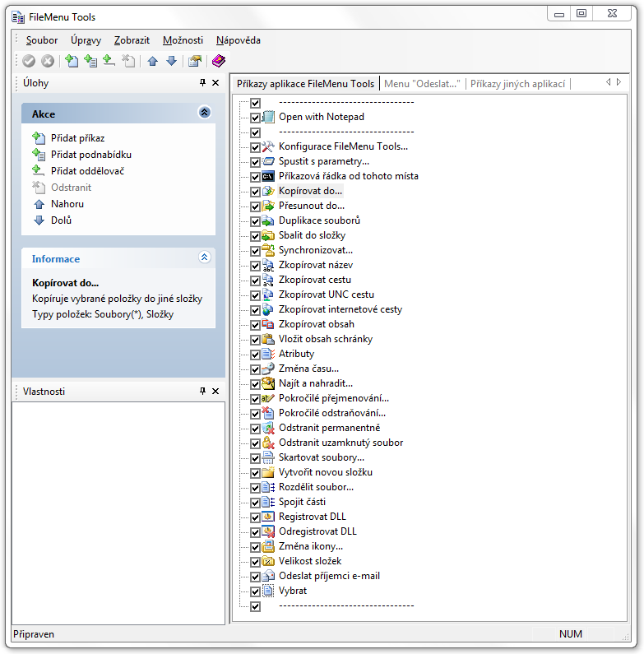Click the Skartovat soubory shredder icon
This screenshot has width=644, height=654.
(x=268, y=457)
